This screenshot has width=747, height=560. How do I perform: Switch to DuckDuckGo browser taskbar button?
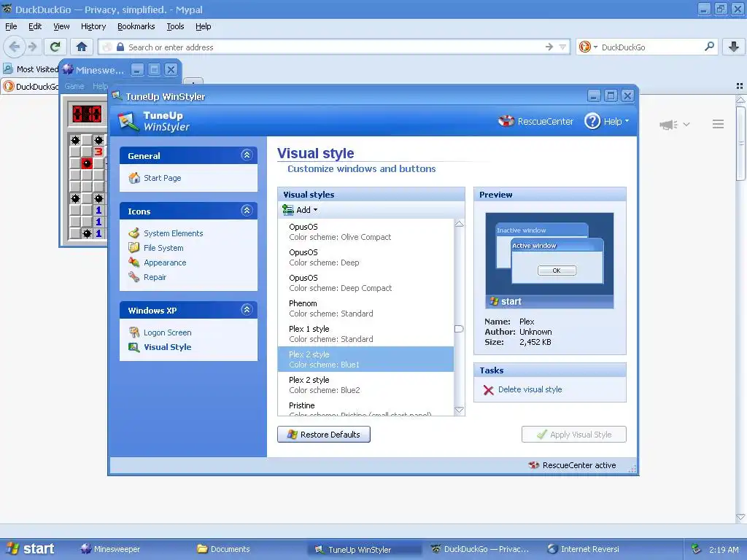pyautogui.click(x=480, y=549)
